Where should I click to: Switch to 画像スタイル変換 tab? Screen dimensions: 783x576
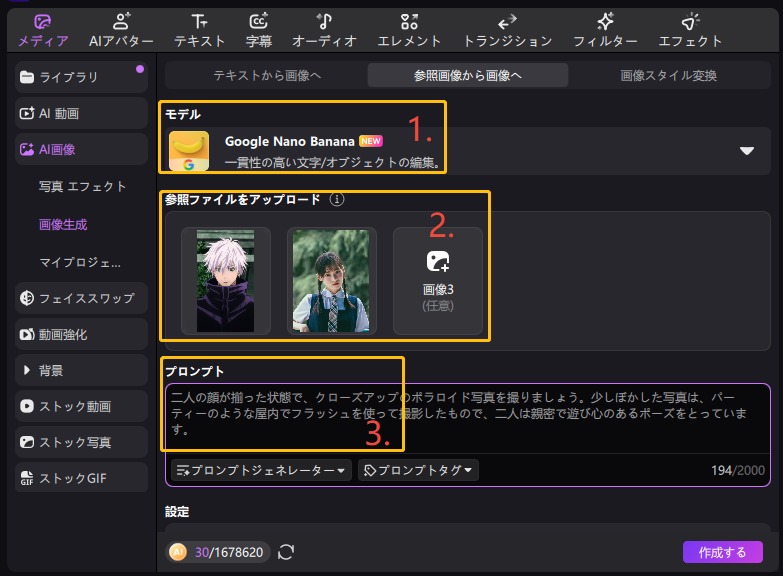click(x=669, y=75)
